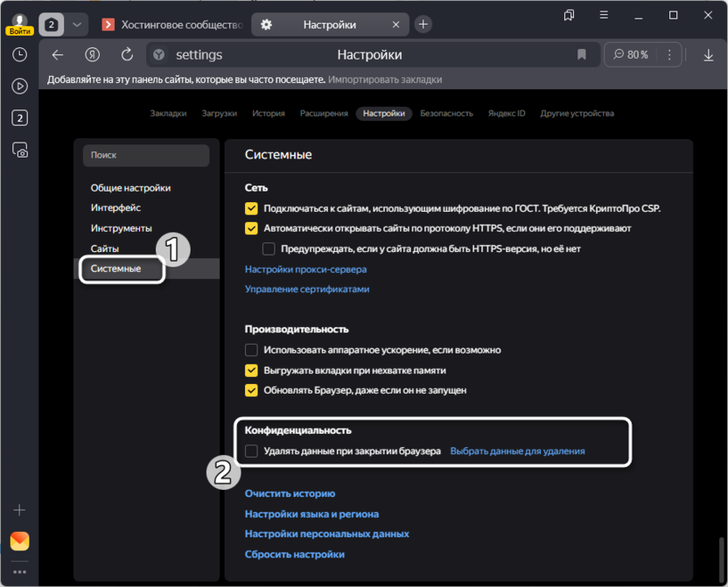Open history clock icon in sidebar

19,54
